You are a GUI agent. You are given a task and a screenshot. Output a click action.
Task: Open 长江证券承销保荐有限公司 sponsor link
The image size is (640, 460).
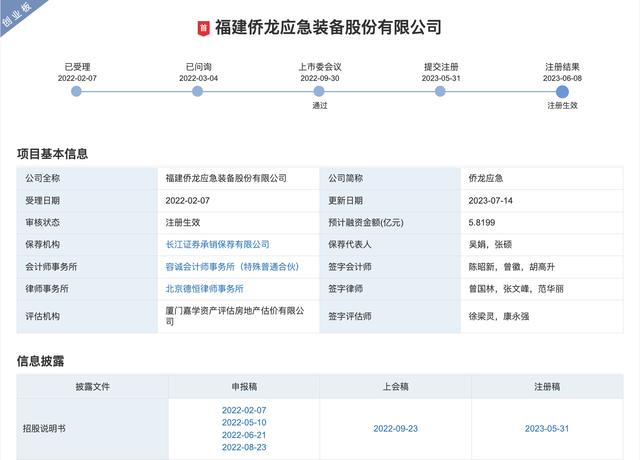coord(218,244)
